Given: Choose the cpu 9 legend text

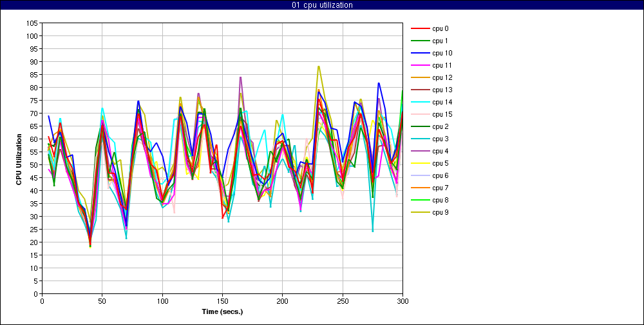Looking at the screenshot, I should [440, 213].
